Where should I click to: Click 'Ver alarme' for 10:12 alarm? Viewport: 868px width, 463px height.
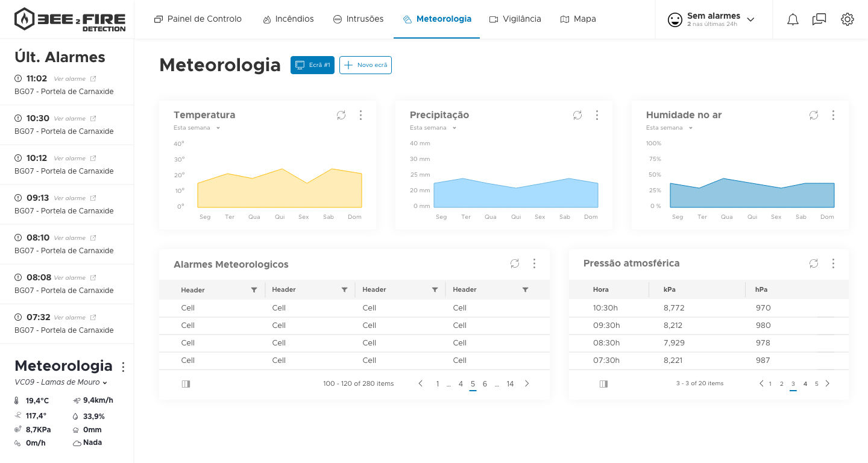[x=70, y=159]
